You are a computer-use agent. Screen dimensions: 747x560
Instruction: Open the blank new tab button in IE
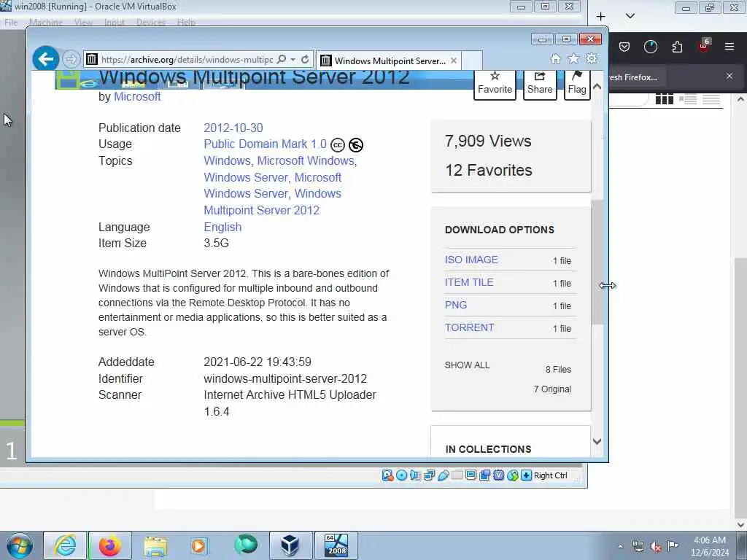click(x=472, y=61)
